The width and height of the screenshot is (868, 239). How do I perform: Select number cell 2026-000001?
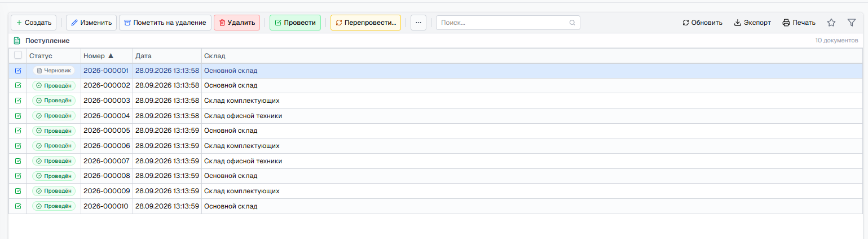tap(107, 71)
